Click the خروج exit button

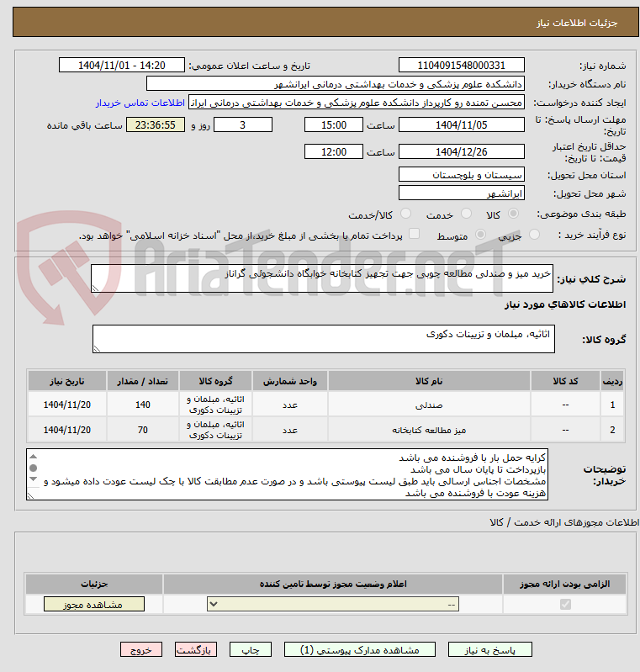click(x=141, y=650)
